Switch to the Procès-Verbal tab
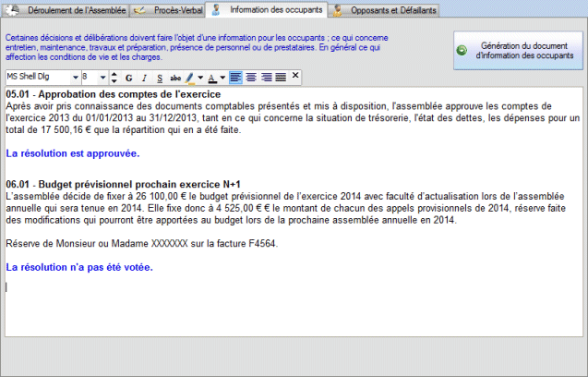 (x=168, y=10)
